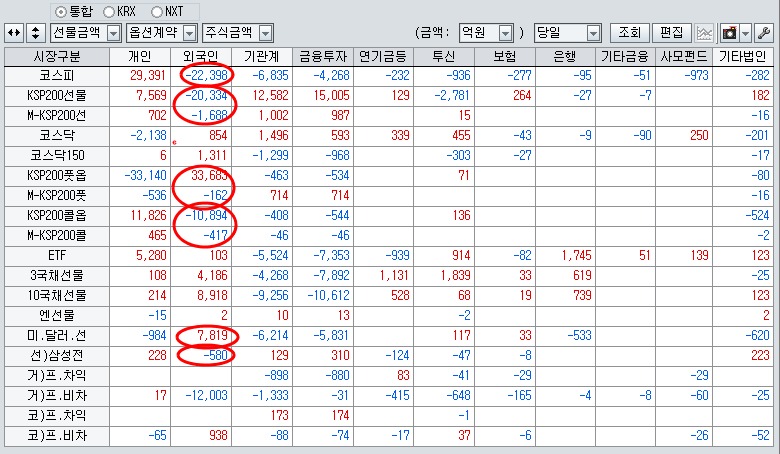Screen dimensions: 780x454
Task: Select the KRX radio button
Action: point(109,10)
